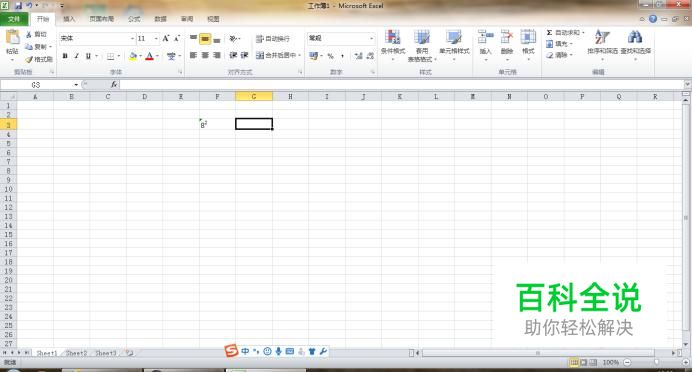Toggle align text left
Viewport: 692px width, 372px height.
(193, 55)
